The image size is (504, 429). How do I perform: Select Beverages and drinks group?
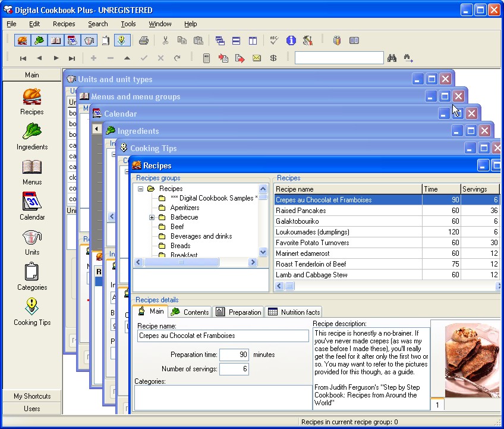[201, 236]
